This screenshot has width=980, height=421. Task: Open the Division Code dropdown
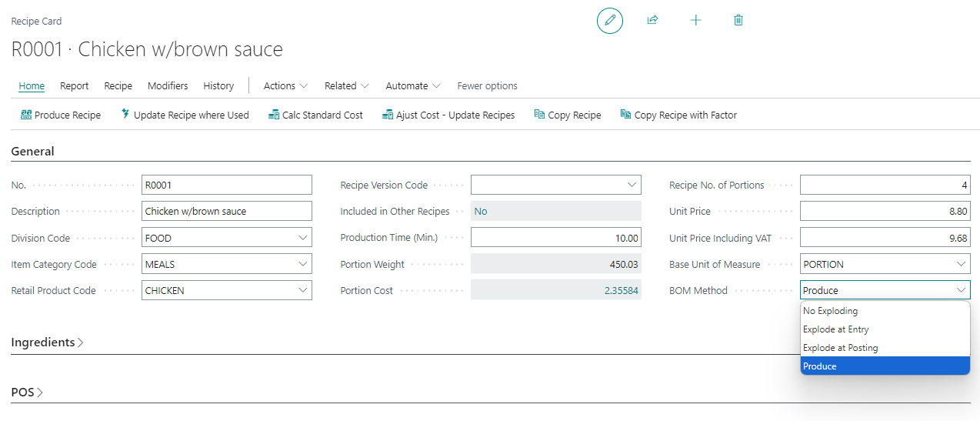303,238
